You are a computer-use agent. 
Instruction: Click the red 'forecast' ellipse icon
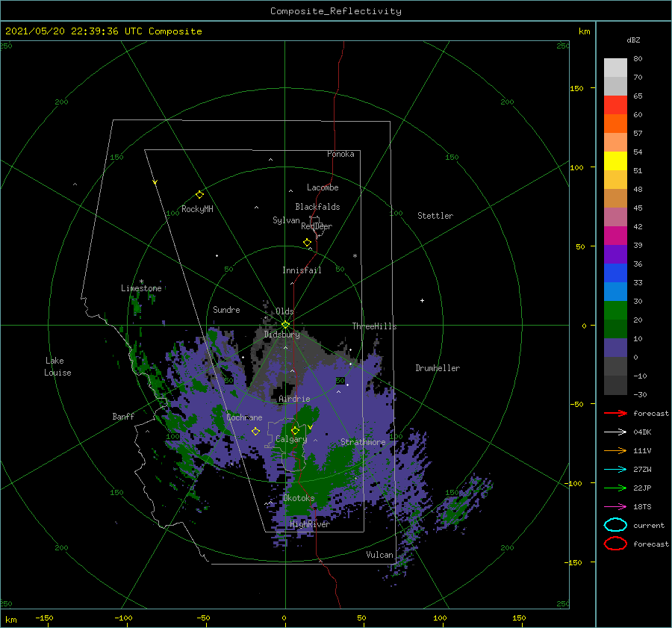pyautogui.click(x=615, y=544)
